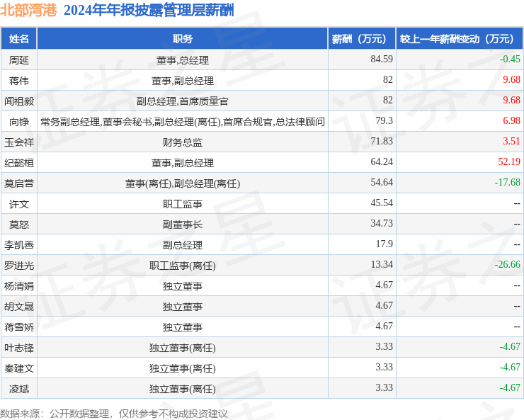
Task: Click the name 许文
Action: pos(19,204)
